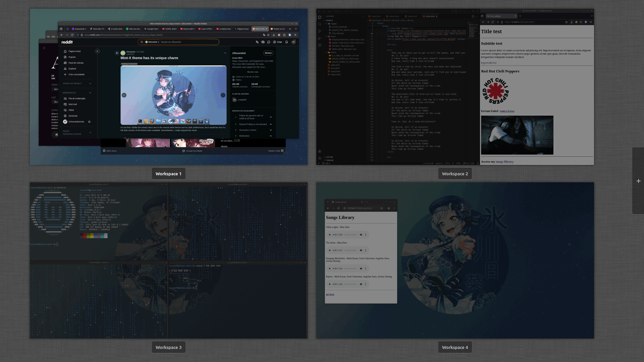Open more options on "The Reins" audio player
Screen dimensions: 644x362
click(x=365, y=250)
